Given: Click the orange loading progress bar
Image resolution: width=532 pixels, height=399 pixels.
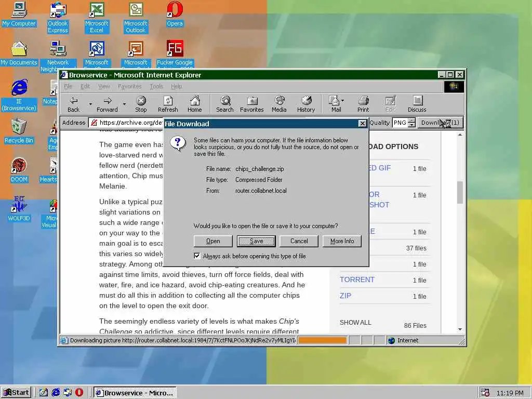Looking at the screenshot, I should tap(322, 340).
